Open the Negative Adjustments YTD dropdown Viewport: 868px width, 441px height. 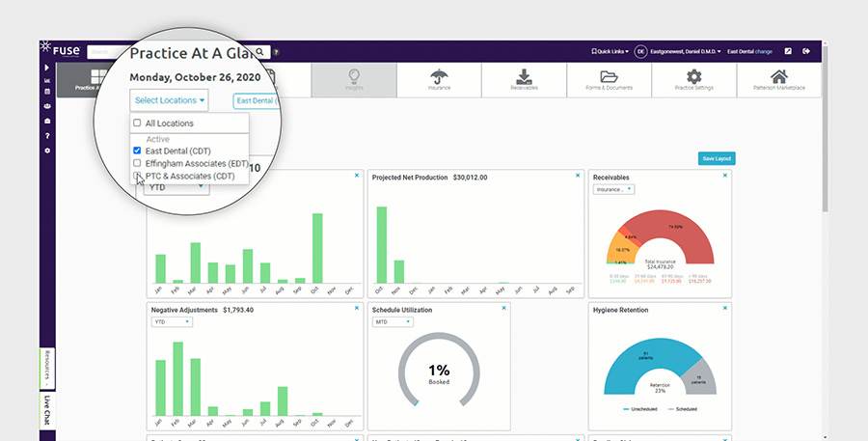[172, 322]
